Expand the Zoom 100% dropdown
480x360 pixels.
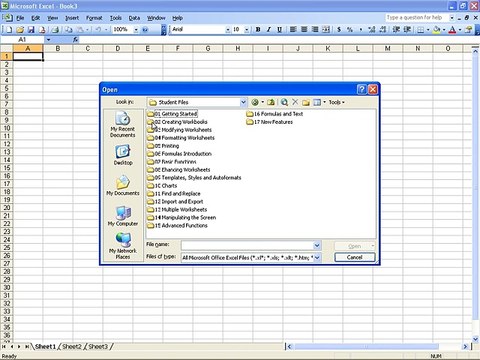tap(136, 30)
